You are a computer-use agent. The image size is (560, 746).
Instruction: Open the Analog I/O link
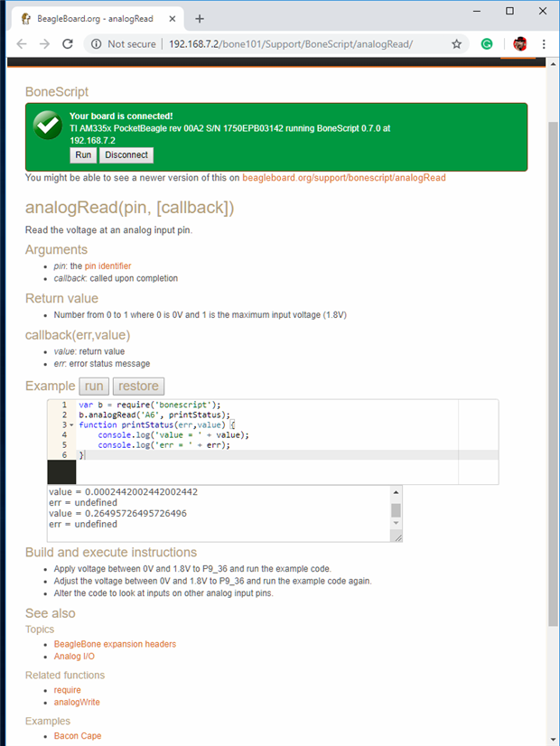tap(74, 657)
